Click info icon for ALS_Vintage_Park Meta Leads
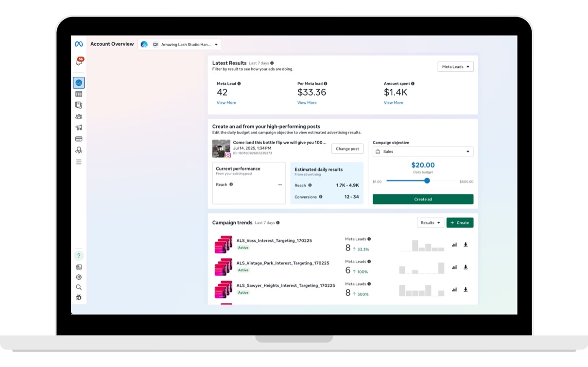Screen dimensions: 588x367 pos(369,261)
